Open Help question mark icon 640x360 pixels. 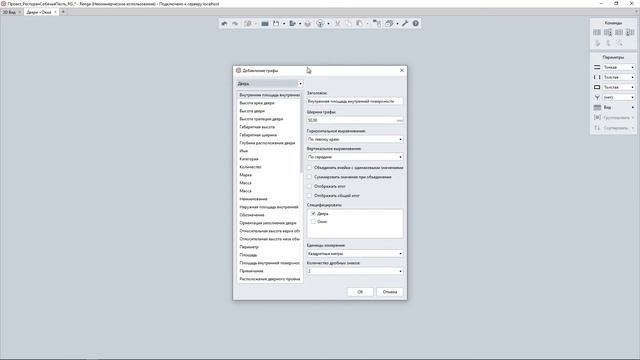click(416, 24)
